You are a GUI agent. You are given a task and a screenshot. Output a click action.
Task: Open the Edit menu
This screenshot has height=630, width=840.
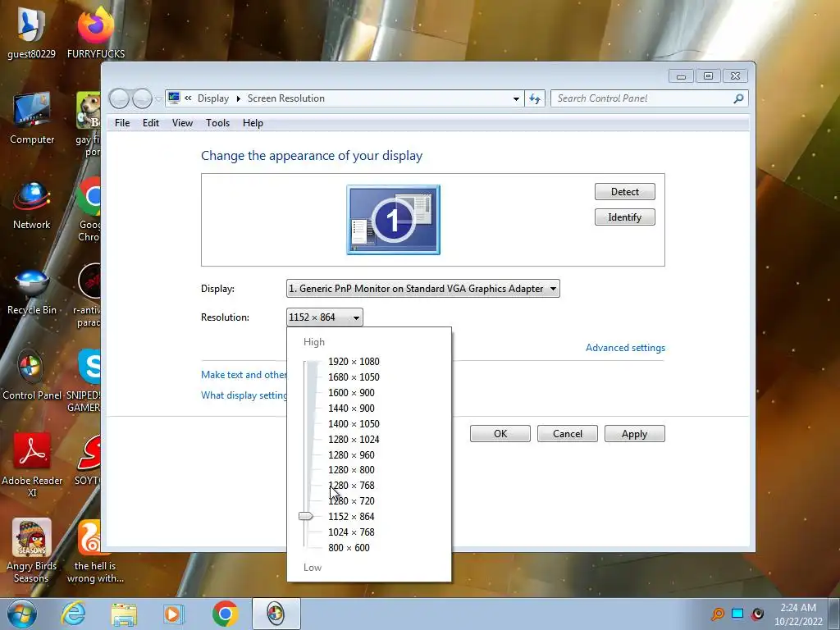coord(151,123)
